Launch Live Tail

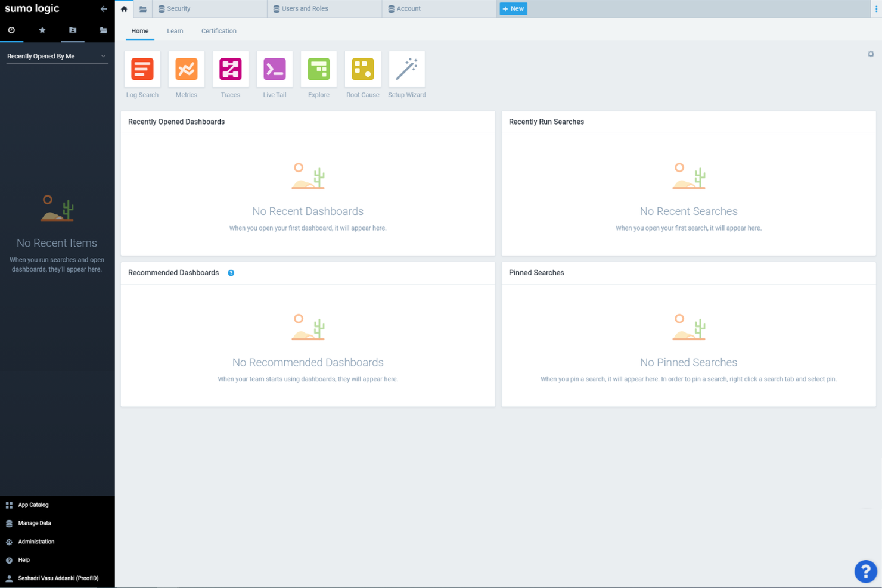point(274,69)
